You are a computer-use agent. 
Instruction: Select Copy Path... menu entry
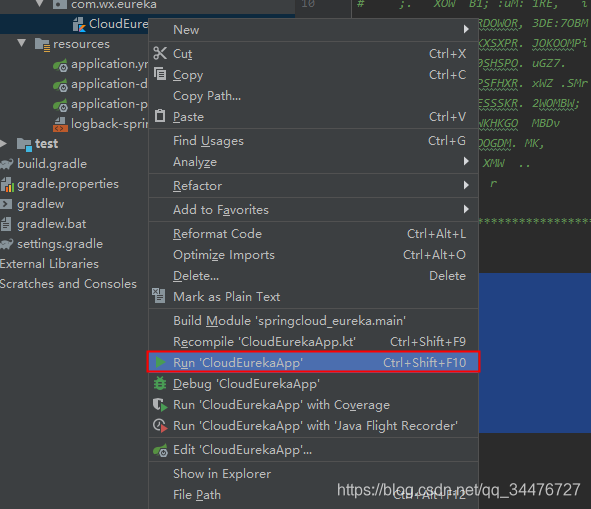[314, 96]
